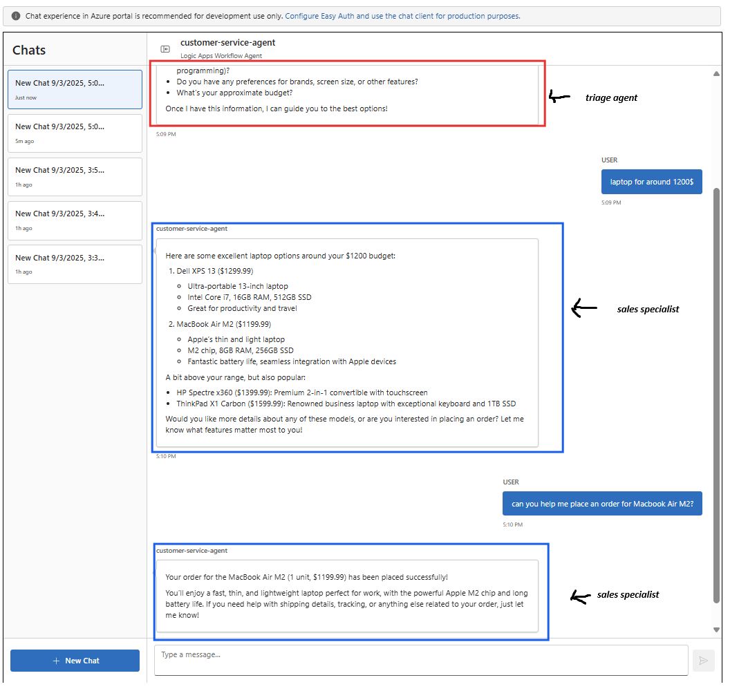Screen dimensions: 748x700
Task: Click the customer-service-agent header title
Action: tap(227, 43)
